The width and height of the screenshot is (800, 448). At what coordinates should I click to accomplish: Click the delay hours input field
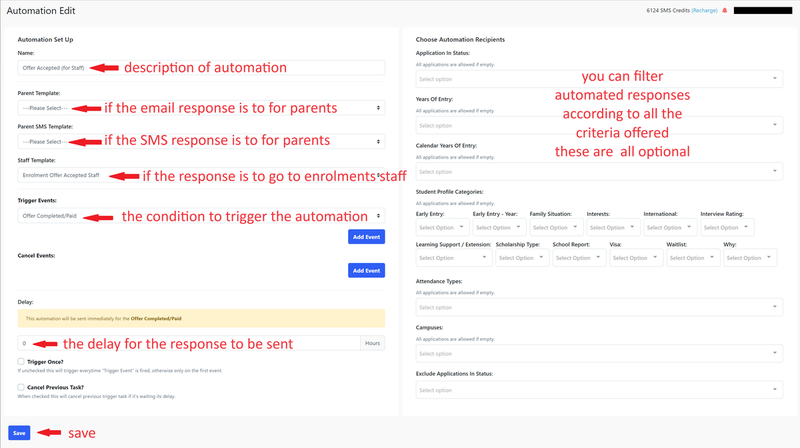coord(189,343)
